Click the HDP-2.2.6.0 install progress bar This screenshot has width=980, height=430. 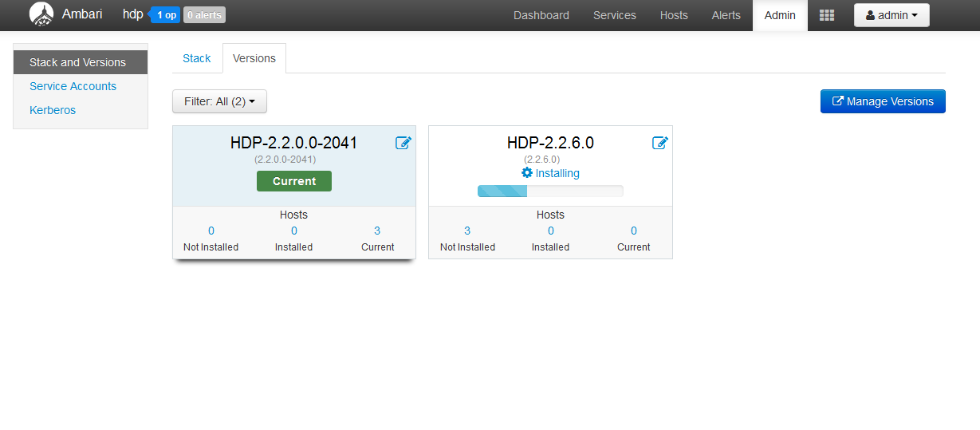coord(550,191)
